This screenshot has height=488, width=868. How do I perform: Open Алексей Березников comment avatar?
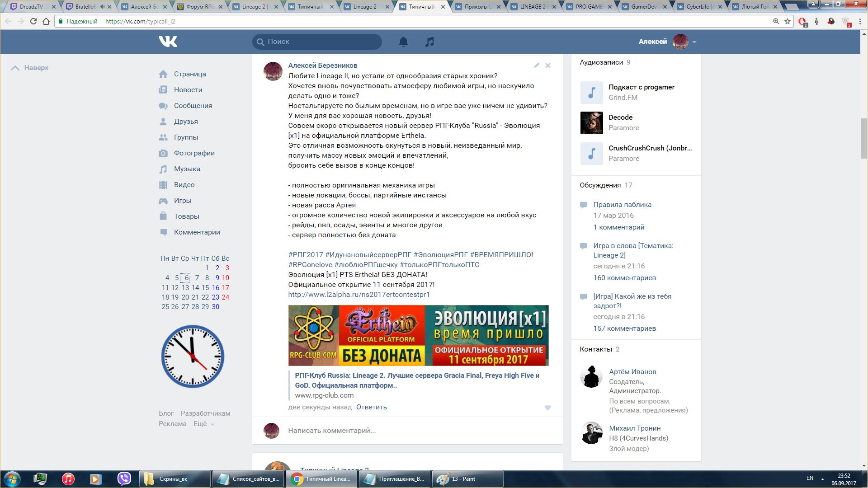point(273,71)
